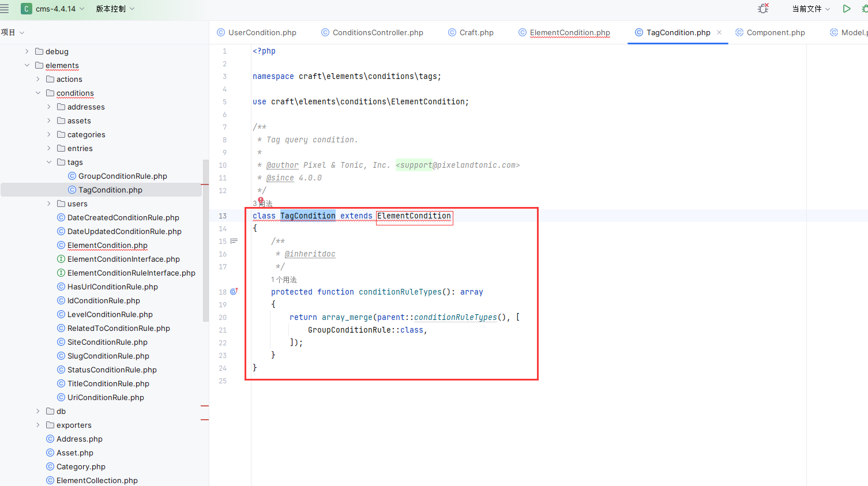Click conditionRuleTypes method name on line 18
The width and height of the screenshot is (868, 486).
[400, 292]
